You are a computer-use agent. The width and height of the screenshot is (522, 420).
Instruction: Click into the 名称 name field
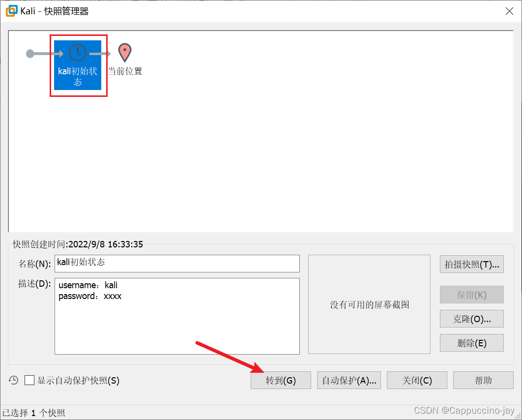pos(177,264)
